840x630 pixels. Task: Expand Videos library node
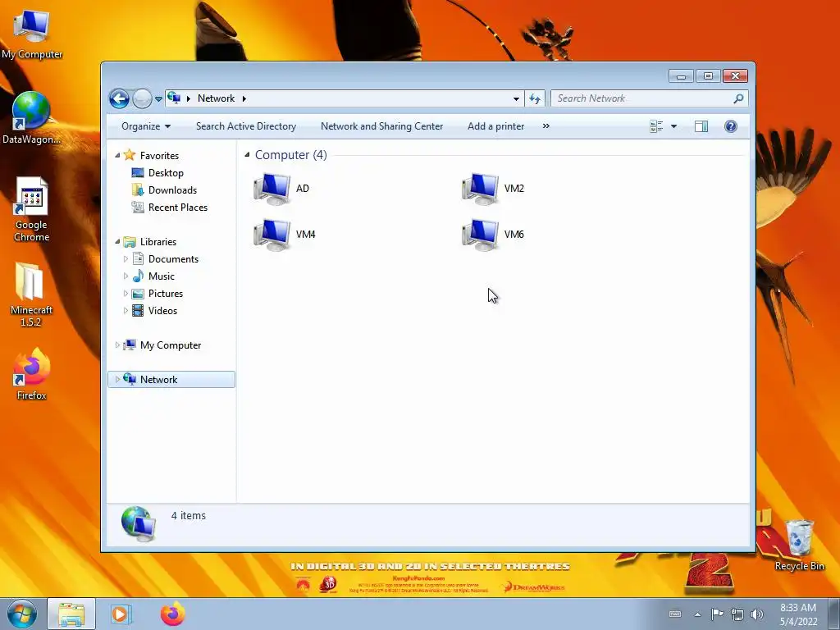(x=126, y=311)
